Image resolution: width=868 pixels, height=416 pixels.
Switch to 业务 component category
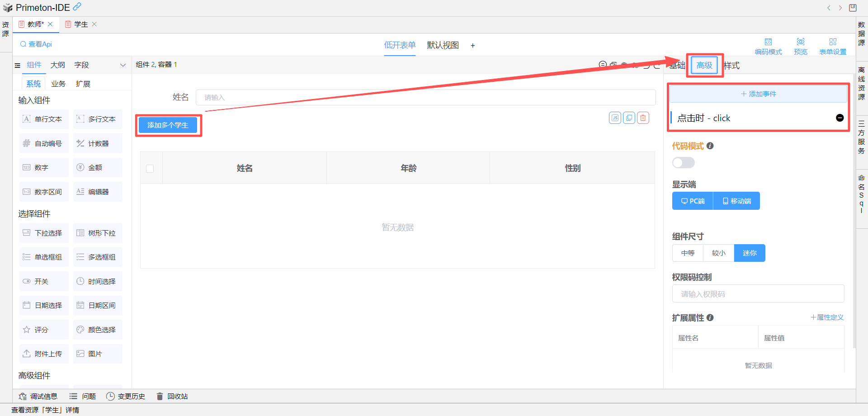[58, 84]
